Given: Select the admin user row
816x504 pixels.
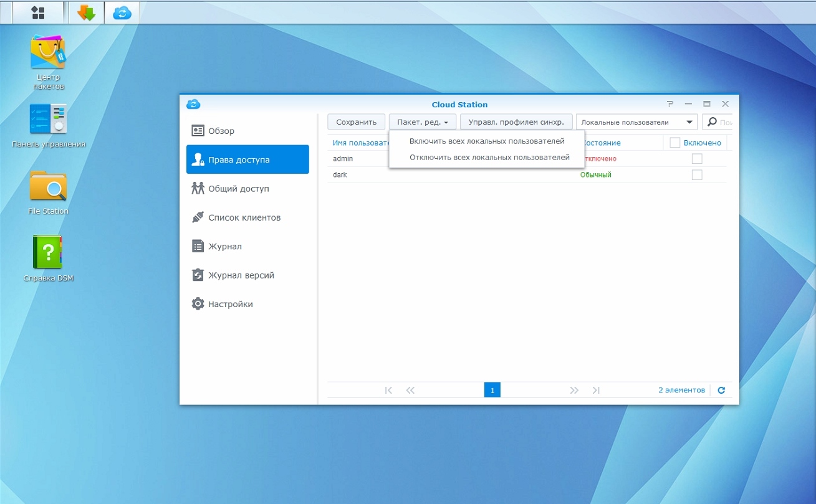Looking at the screenshot, I should (x=527, y=159).
